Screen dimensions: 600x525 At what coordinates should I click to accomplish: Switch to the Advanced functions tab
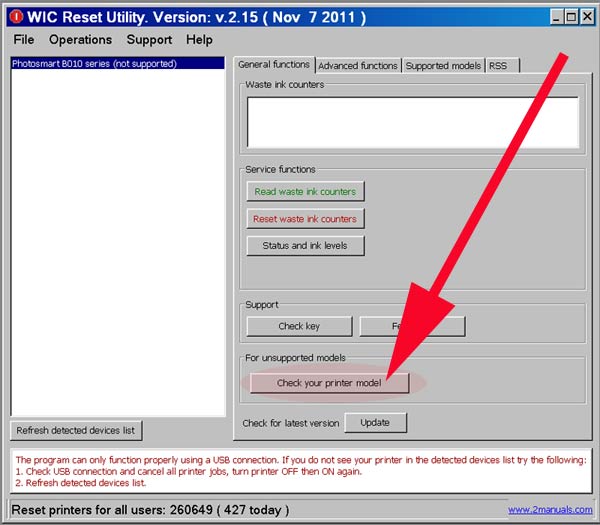[x=357, y=66]
